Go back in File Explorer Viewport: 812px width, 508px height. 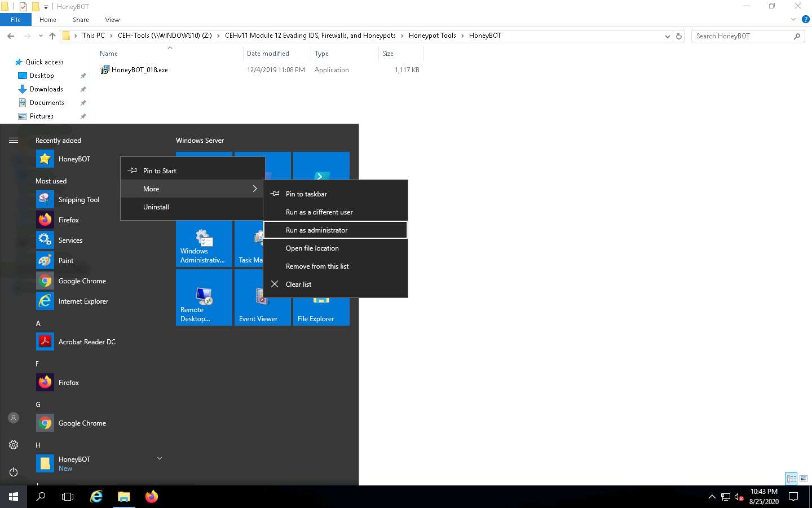(11, 36)
